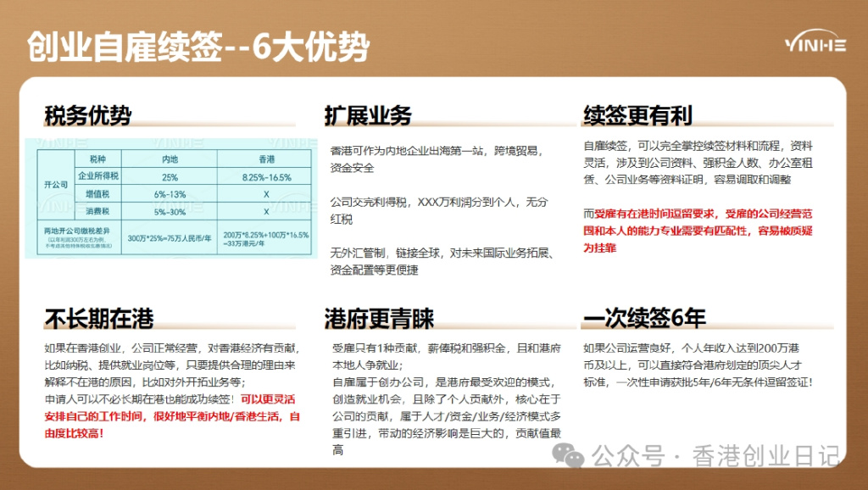The height and width of the screenshot is (490, 868).
Task: Click the 300万*25%=75万人民币/年 cell
Action: 170,238
